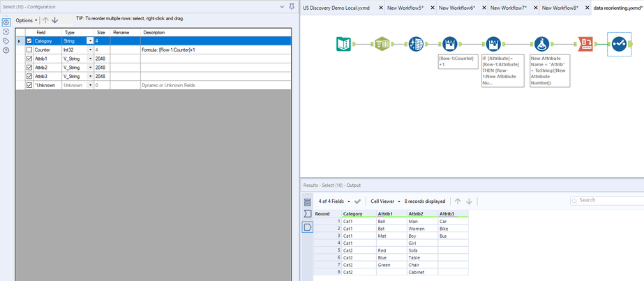
Task: Select the Input Data book tool
Action: pyautogui.click(x=344, y=45)
